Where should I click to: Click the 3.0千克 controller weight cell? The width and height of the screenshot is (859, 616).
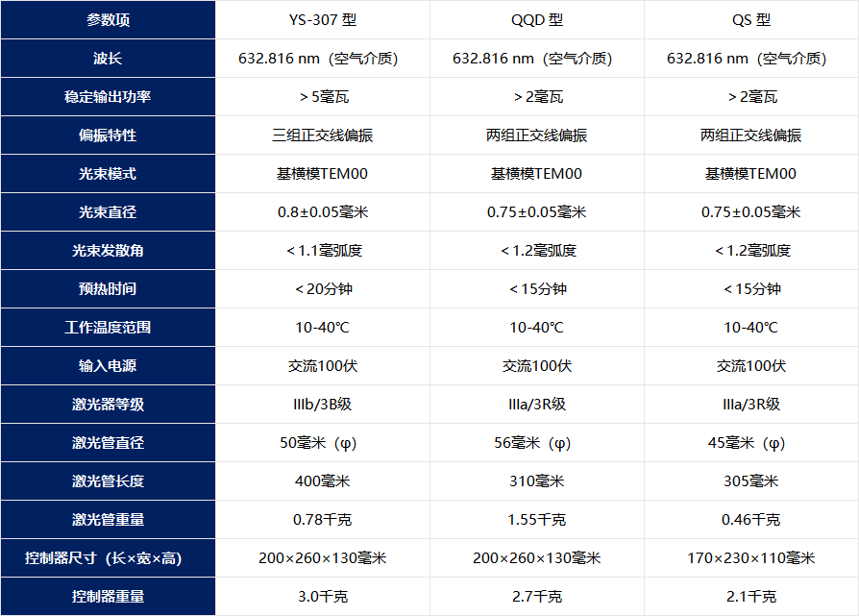tap(322, 597)
